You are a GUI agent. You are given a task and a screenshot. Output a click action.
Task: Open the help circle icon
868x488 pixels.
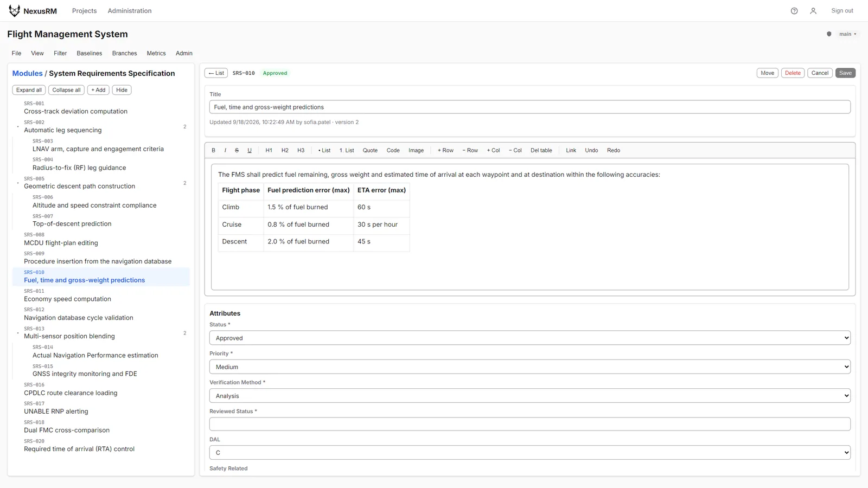click(x=794, y=11)
